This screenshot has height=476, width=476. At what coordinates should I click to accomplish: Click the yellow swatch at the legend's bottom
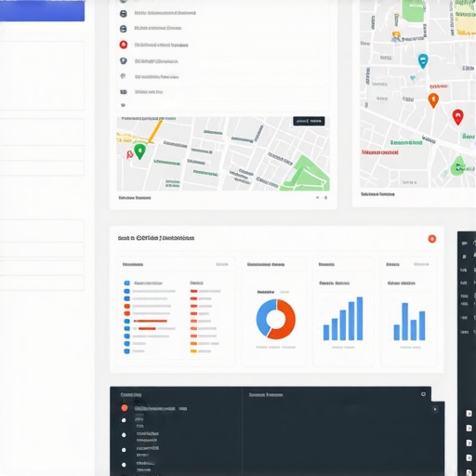(193, 351)
